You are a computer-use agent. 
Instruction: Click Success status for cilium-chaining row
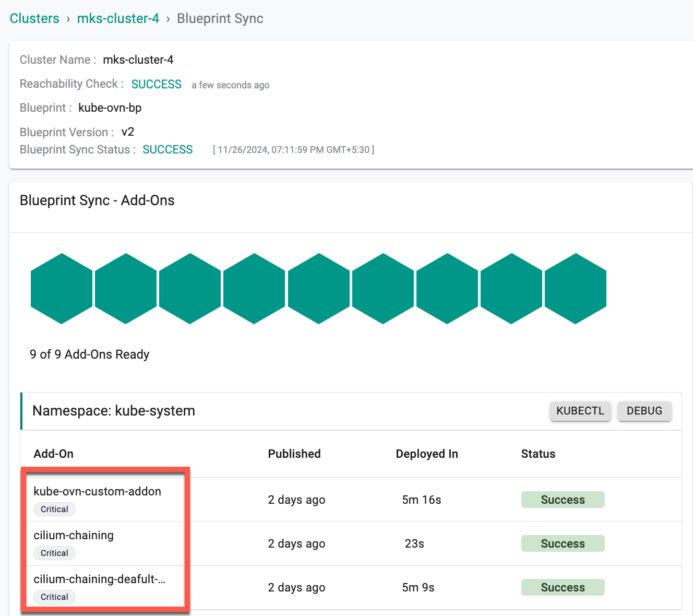click(563, 543)
